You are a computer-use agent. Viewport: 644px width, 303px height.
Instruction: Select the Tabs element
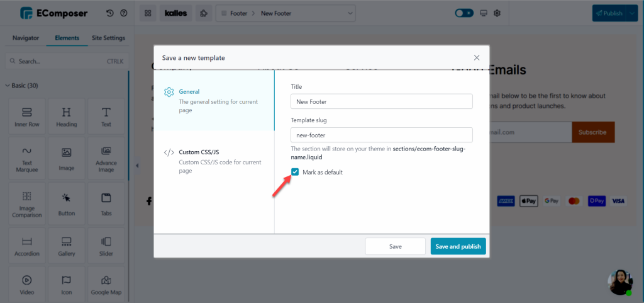[x=106, y=203]
